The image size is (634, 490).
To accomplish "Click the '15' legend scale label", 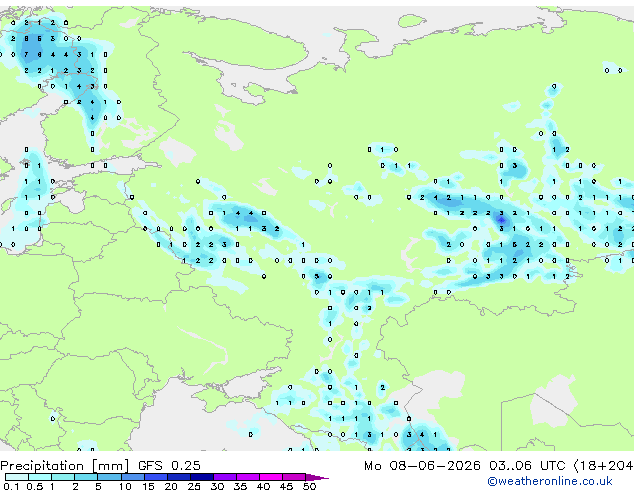I will 148,486.
